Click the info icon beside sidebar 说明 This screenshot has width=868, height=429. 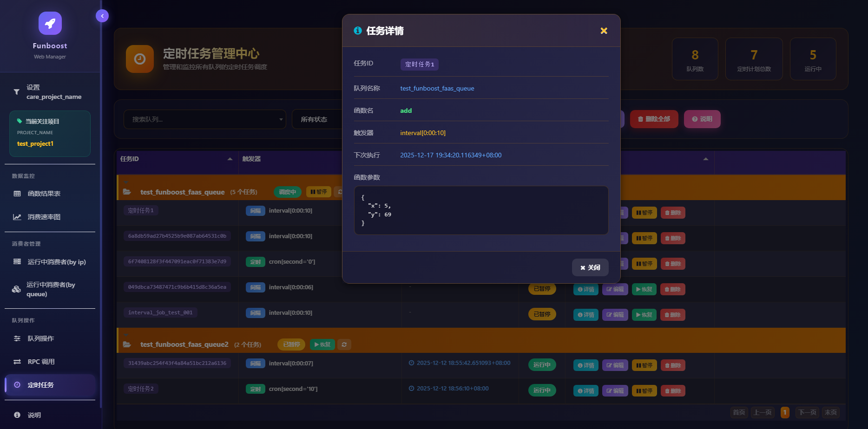coord(17,415)
